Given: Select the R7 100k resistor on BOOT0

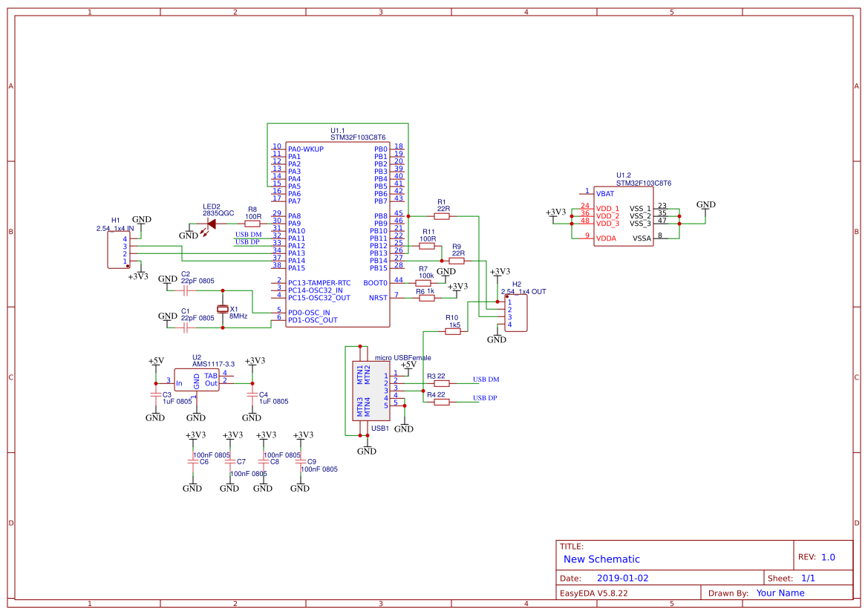Looking at the screenshot, I should coord(423,284).
